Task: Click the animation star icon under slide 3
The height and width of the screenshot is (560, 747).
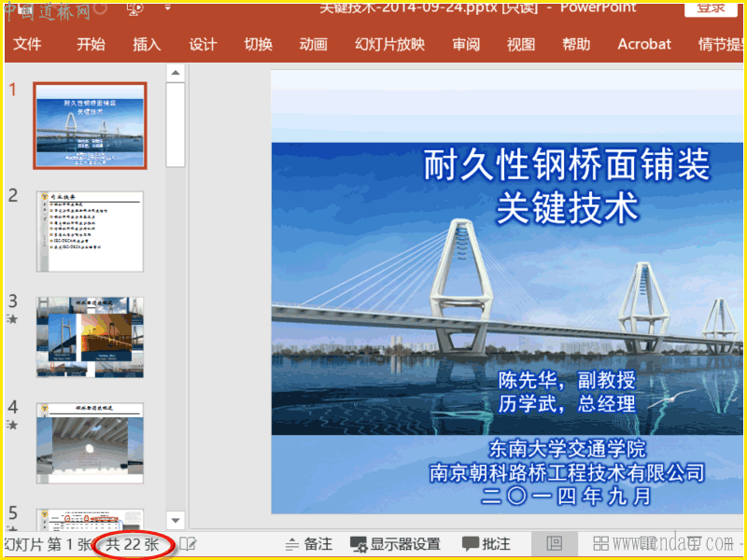Action: 11,319
